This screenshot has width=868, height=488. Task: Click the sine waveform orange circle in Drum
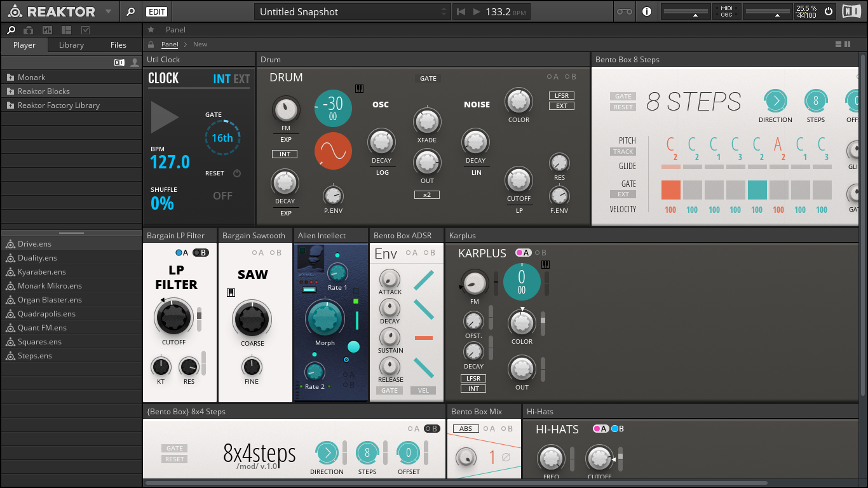pyautogui.click(x=333, y=151)
